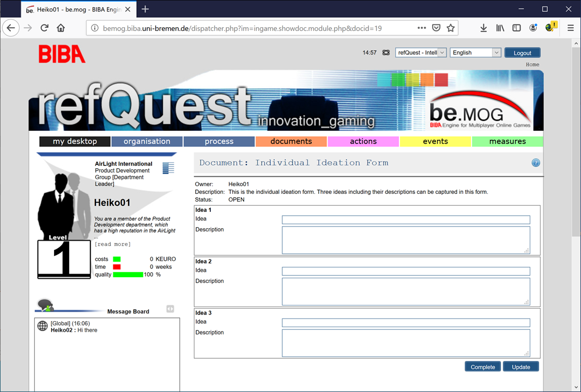
Task: Go to the process tab
Action: pos(219,142)
